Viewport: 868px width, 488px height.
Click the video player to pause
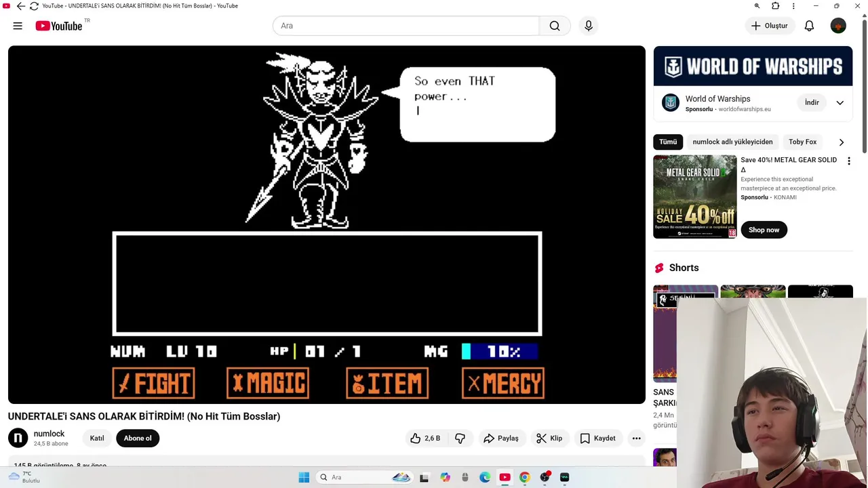327,224
